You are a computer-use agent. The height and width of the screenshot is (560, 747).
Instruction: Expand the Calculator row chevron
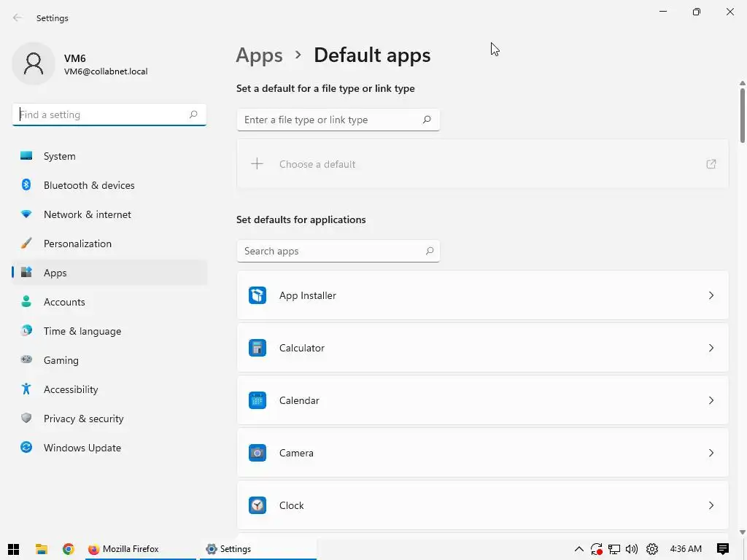point(711,348)
